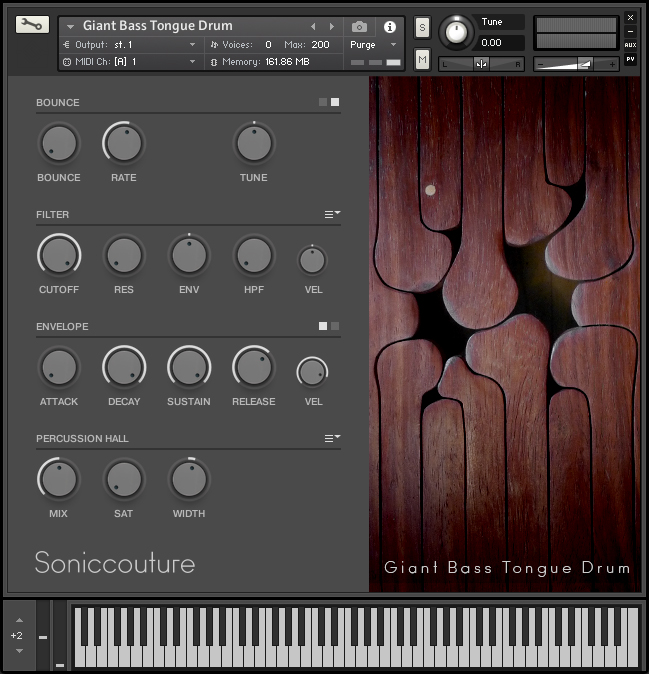This screenshot has height=674, width=649.
Task: Click the Width knob
Action: tap(189, 479)
